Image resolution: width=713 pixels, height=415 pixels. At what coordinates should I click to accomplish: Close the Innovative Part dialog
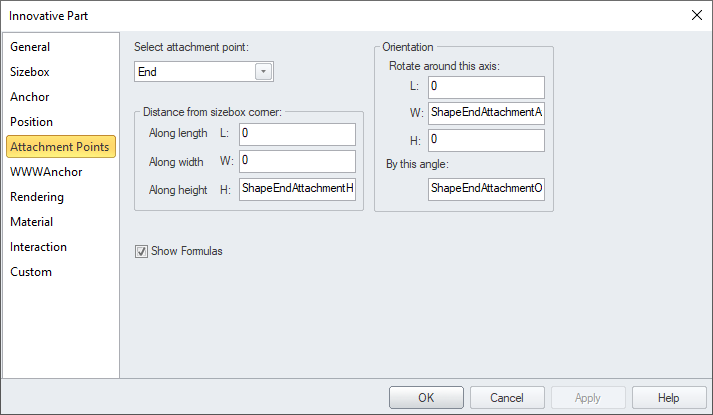pos(697,15)
